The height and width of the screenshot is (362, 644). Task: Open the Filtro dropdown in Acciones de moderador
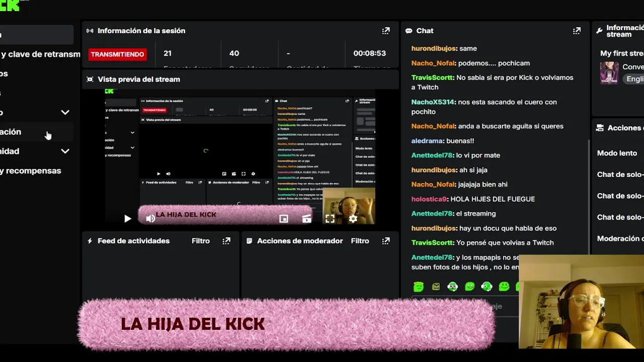point(360,241)
